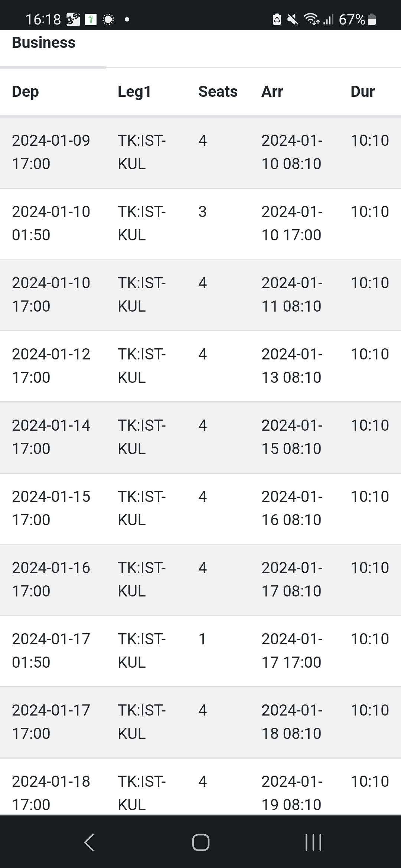Click the Arr column header
The height and width of the screenshot is (868, 401).
[x=272, y=92]
